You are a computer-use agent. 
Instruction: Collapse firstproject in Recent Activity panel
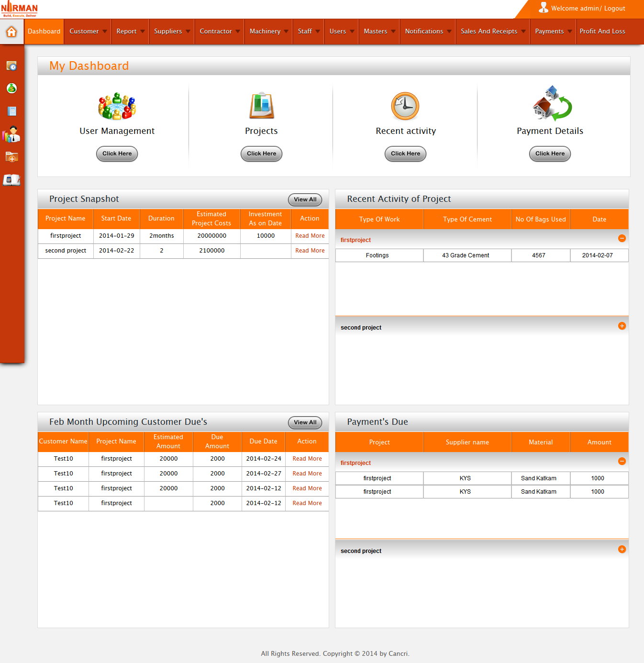pos(622,238)
